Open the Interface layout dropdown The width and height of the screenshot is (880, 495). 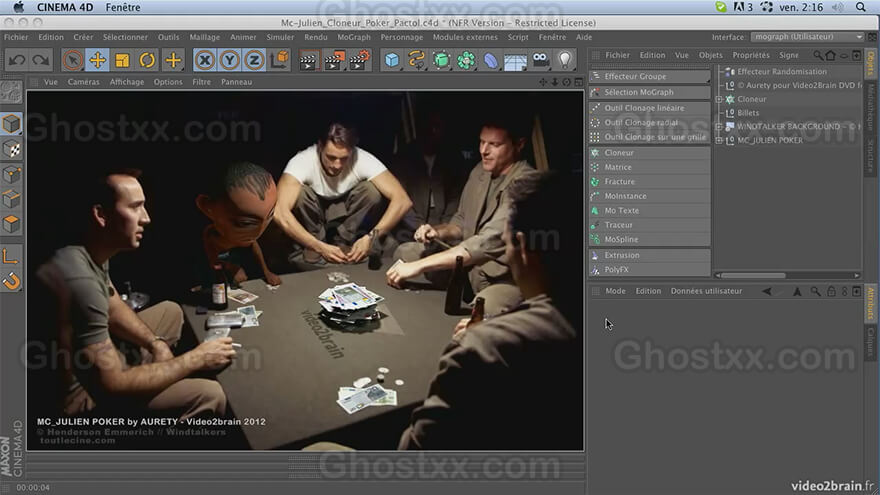tap(808, 37)
